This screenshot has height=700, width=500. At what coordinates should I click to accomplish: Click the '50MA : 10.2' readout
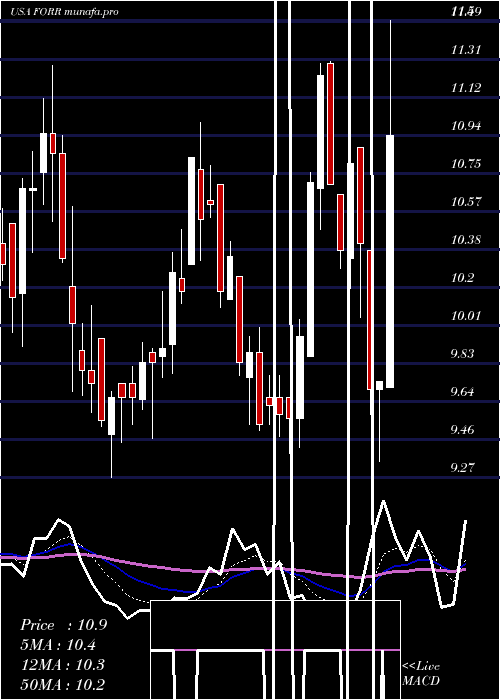pyautogui.click(x=63, y=684)
